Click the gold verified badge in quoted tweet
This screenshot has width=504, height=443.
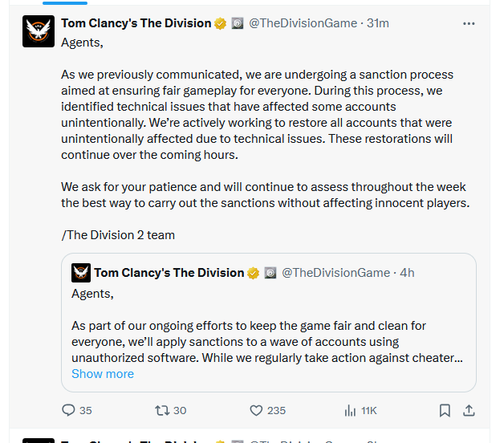[253, 273]
